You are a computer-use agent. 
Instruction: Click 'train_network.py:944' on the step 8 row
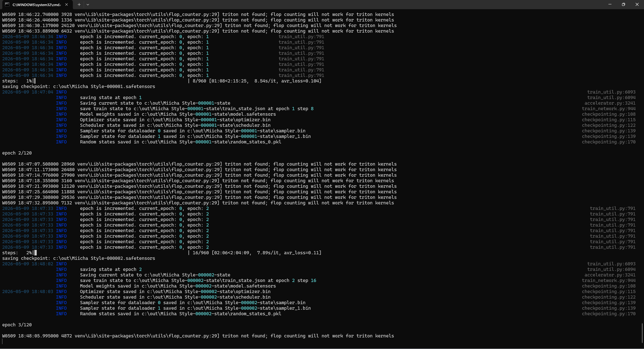tap(608, 109)
